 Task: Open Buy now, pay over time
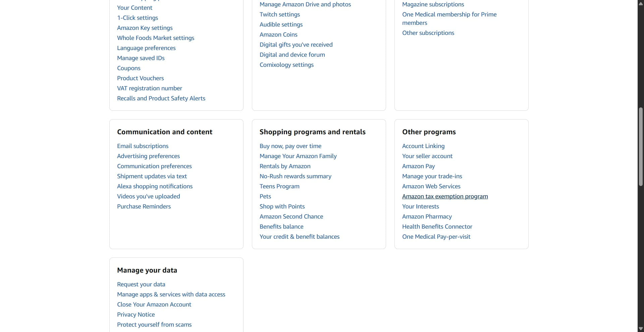290,146
